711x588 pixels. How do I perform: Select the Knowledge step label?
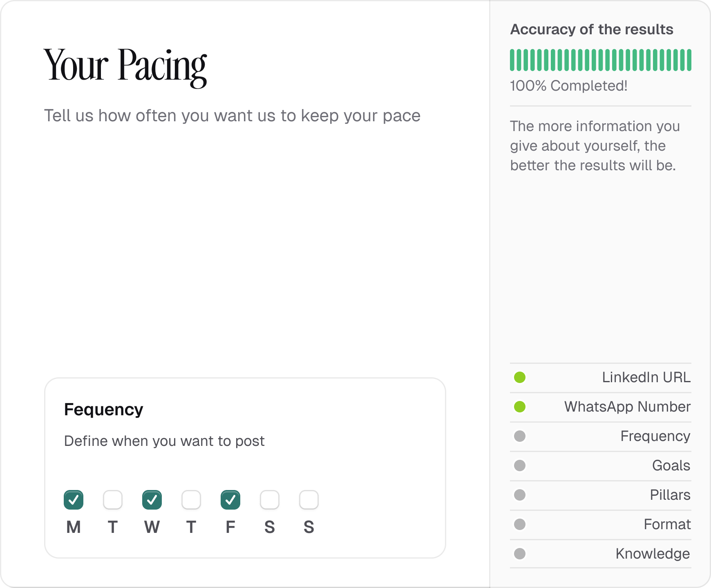tap(653, 554)
